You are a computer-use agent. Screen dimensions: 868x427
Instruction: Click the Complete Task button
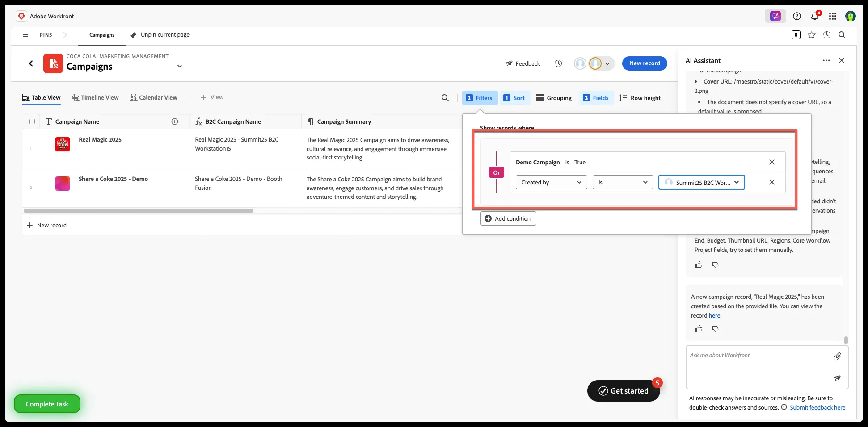pyautogui.click(x=47, y=404)
